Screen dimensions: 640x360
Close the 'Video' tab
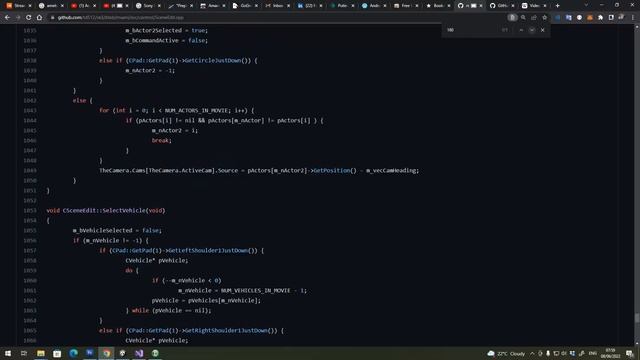(x=544, y=6)
